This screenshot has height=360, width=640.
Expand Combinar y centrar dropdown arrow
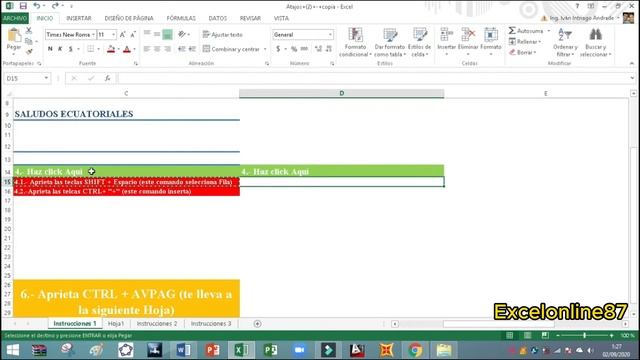pyautogui.click(x=265, y=49)
